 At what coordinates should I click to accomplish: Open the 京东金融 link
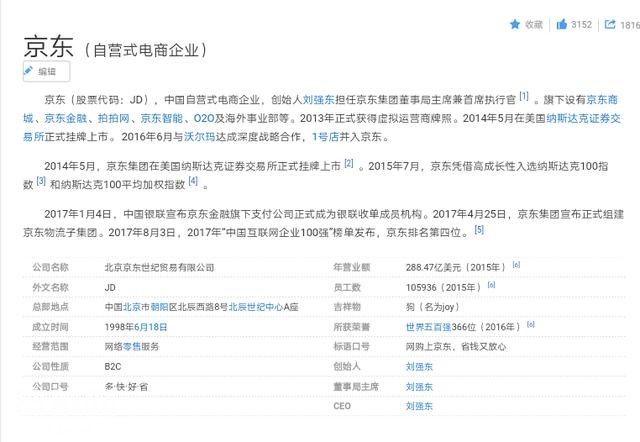click(66, 118)
